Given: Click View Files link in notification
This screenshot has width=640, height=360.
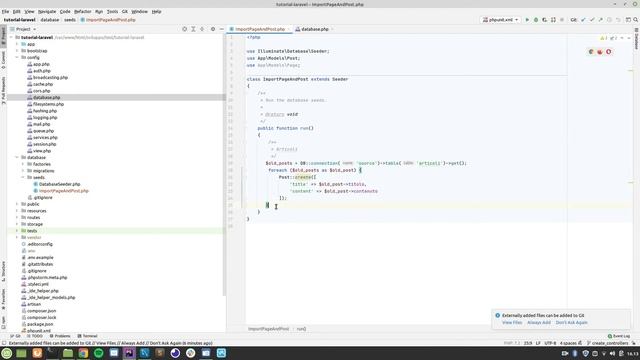Looking at the screenshot, I should coord(512,322).
